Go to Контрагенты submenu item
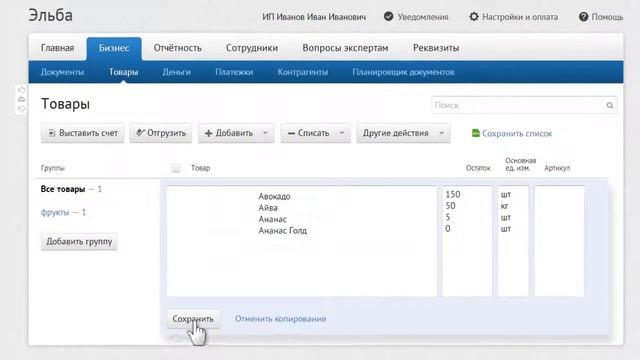The width and height of the screenshot is (640, 360). coord(302,72)
